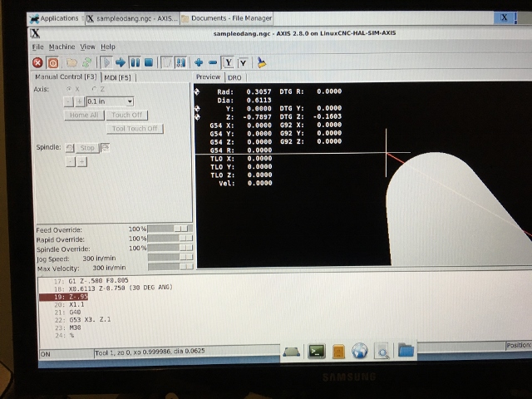Adjust the Spindle Override slider
This screenshot has width=532, height=399.
[x=170, y=248]
